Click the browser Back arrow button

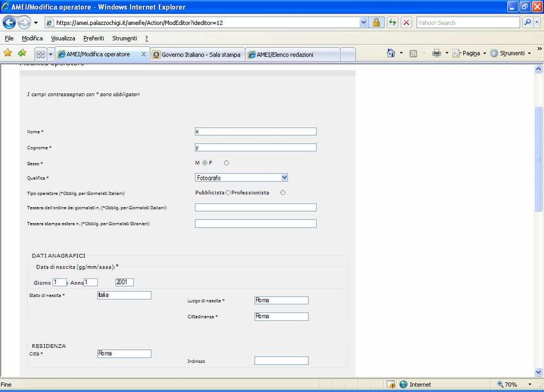[9, 22]
